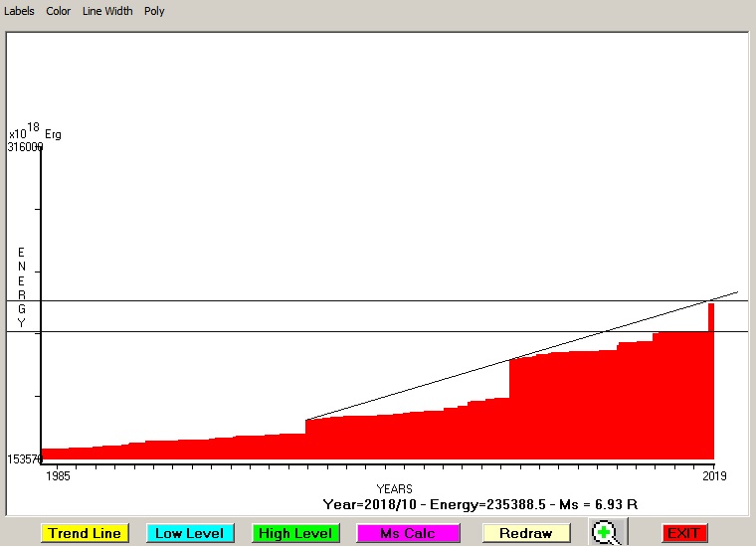Click the 1985 start year label

tap(58, 476)
